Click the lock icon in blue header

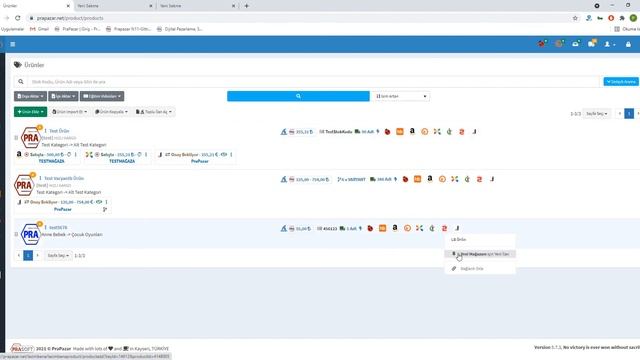click(628, 44)
